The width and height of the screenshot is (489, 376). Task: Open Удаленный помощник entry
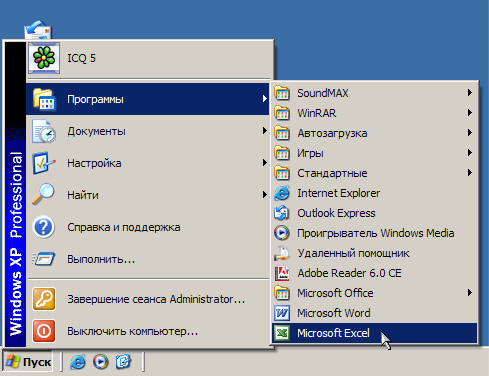375,253
